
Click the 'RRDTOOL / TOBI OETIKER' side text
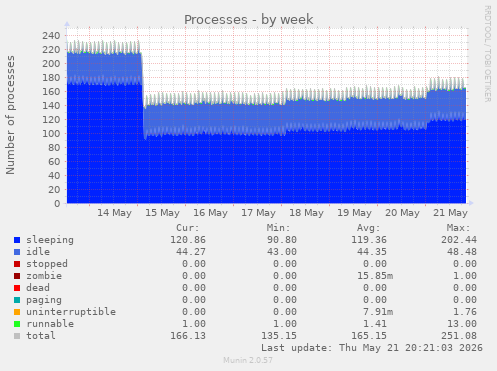pyautogui.click(x=487, y=54)
